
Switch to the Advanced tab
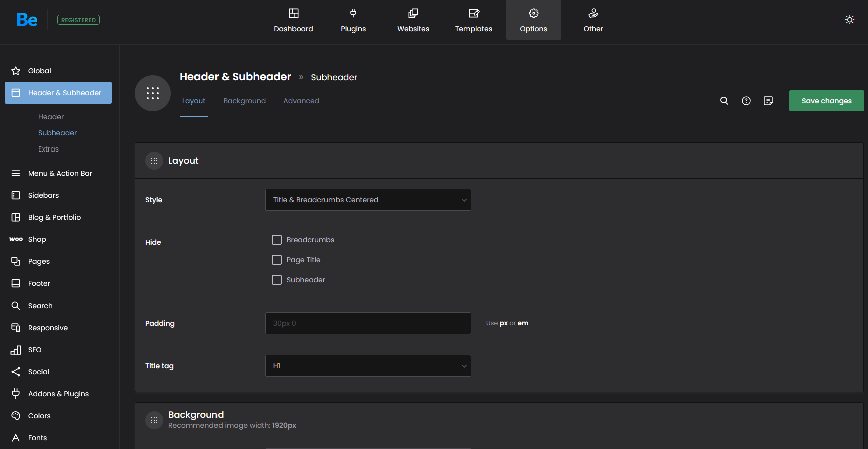tap(301, 101)
